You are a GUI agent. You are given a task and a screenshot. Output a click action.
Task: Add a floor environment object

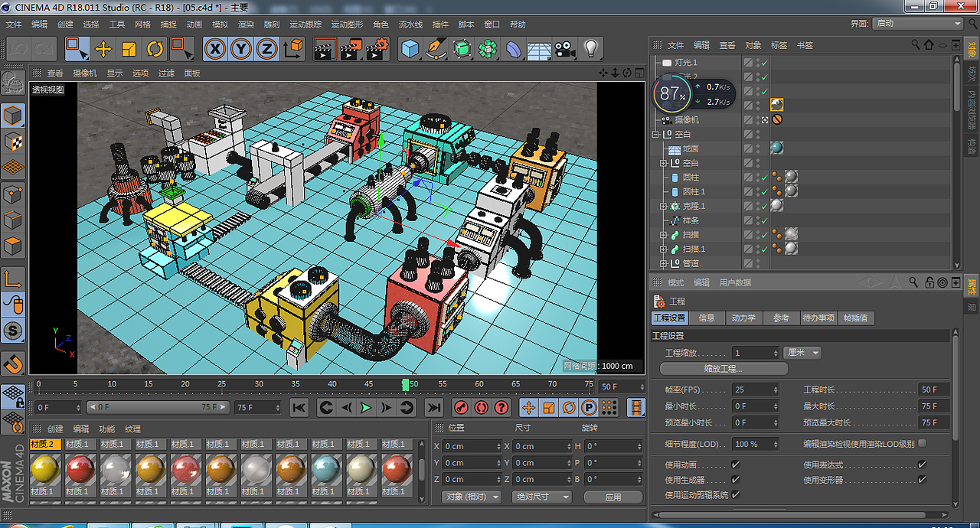click(x=539, y=50)
